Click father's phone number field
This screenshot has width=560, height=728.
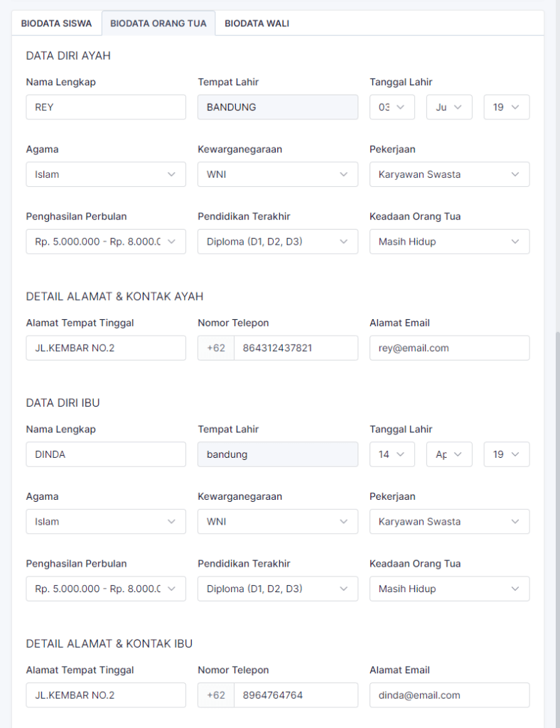point(295,348)
